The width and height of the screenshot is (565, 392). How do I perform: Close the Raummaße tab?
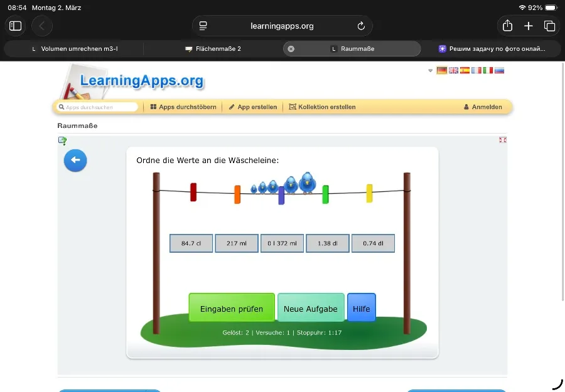pyautogui.click(x=291, y=48)
